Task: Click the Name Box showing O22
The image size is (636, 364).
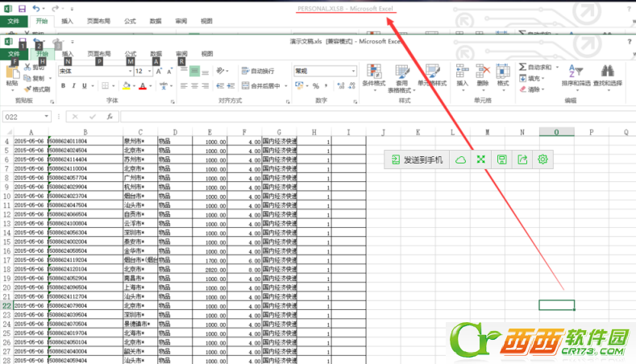Action: [x=28, y=117]
